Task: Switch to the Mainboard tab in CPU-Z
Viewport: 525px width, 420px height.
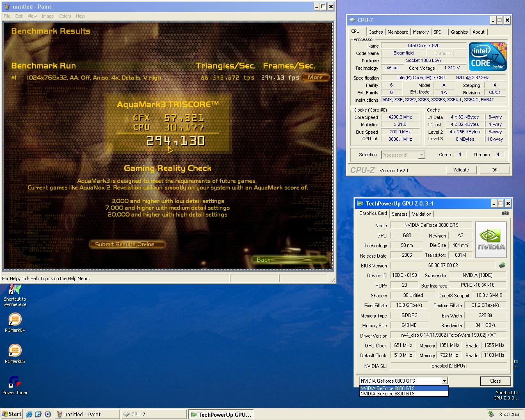Action: coord(398,32)
